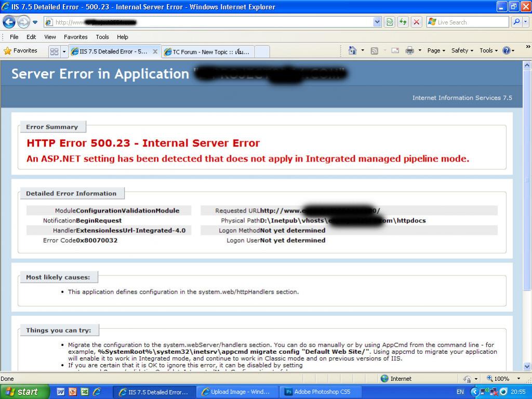Viewport: 532px width, 399px height.
Task: Click the EN language indicator
Action: click(x=460, y=392)
